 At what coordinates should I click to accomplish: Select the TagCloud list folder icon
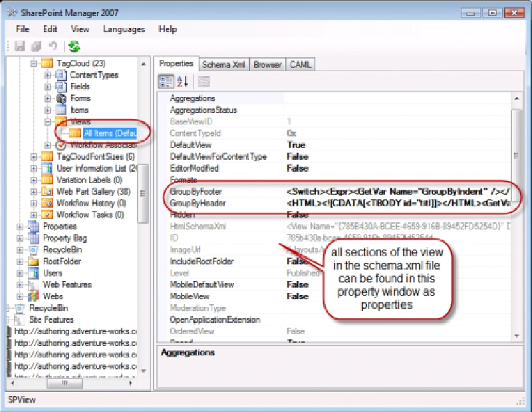[x=47, y=63]
